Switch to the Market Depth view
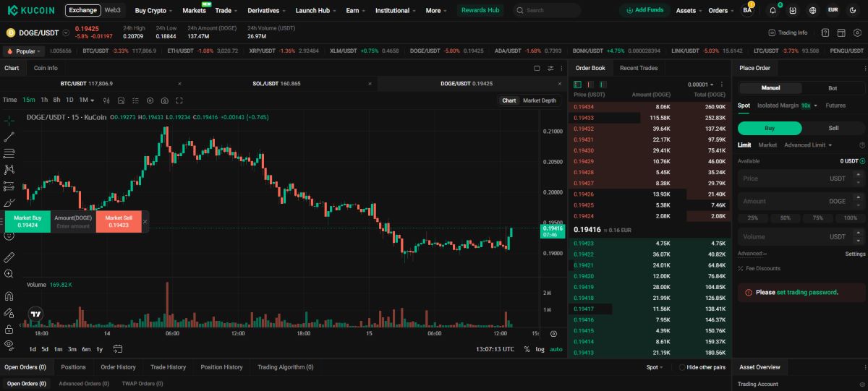 coord(540,100)
